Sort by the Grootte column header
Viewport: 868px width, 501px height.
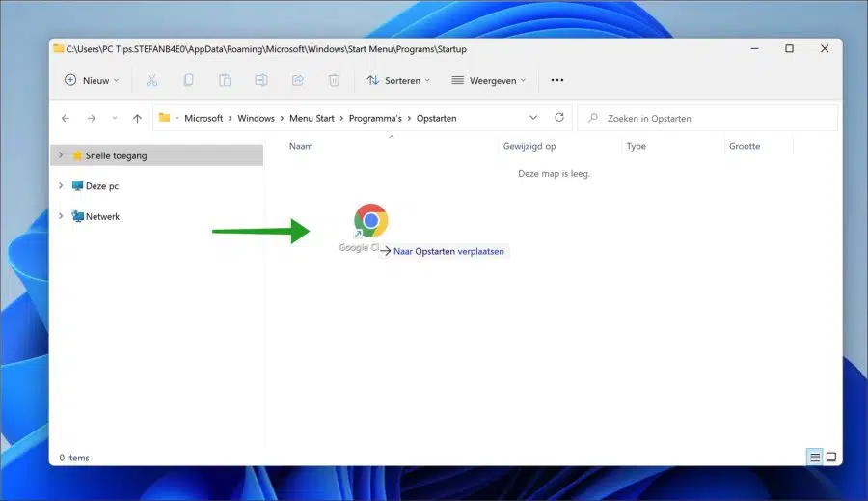[744, 146]
